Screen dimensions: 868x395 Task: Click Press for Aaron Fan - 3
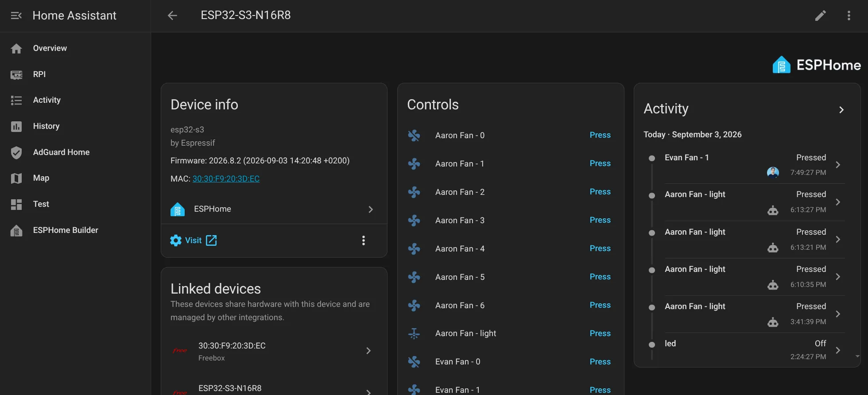pyautogui.click(x=600, y=220)
